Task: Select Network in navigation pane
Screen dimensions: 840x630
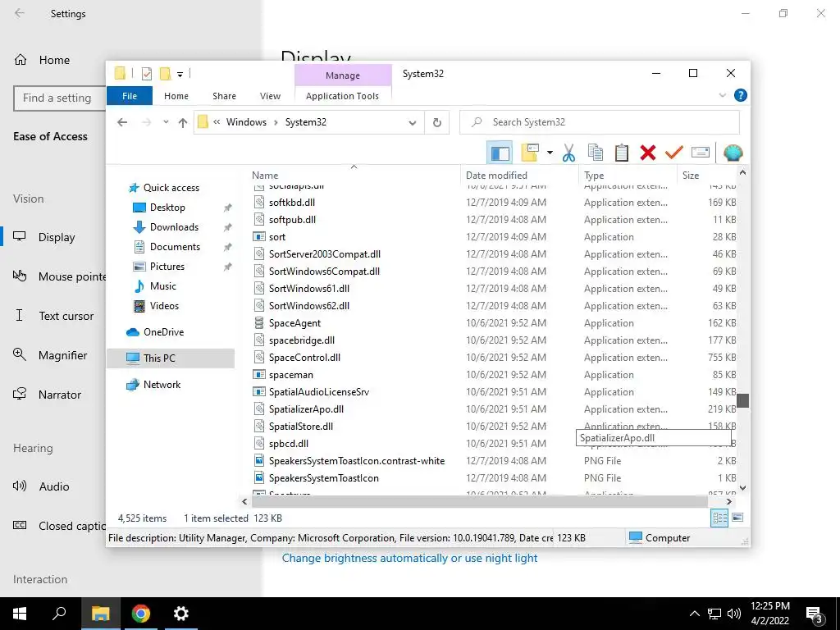Action: [x=162, y=385]
